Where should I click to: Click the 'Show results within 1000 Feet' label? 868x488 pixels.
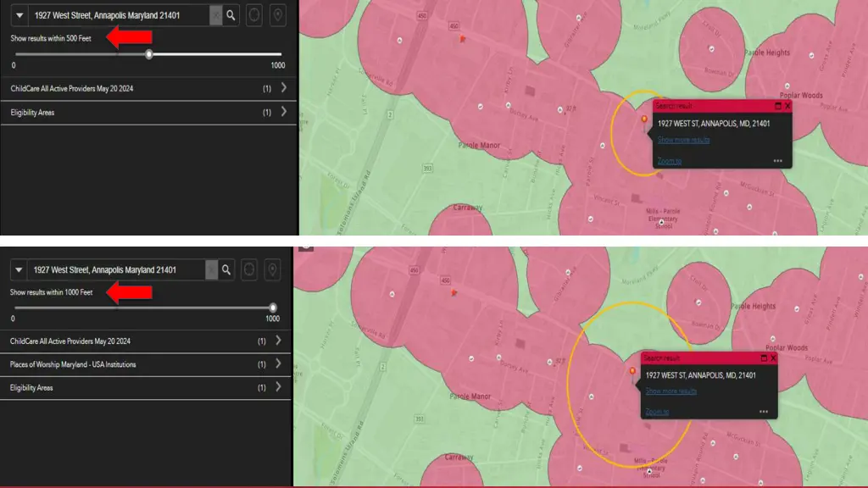tap(51, 292)
